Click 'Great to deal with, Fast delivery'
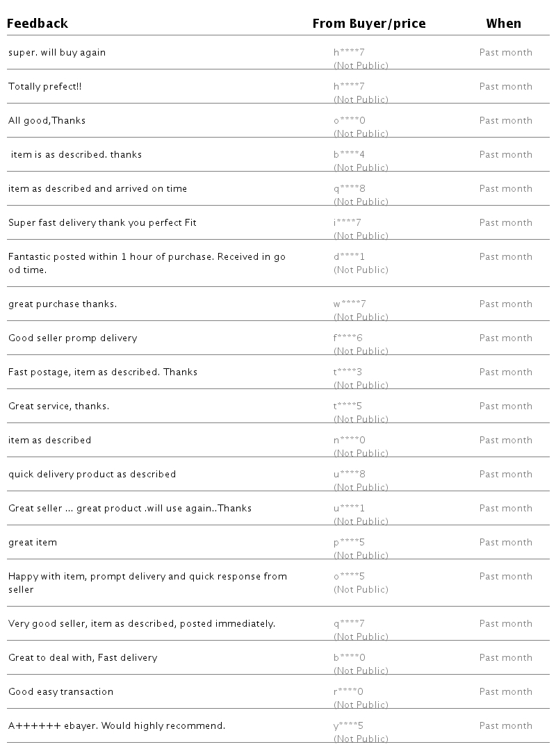 (x=83, y=658)
